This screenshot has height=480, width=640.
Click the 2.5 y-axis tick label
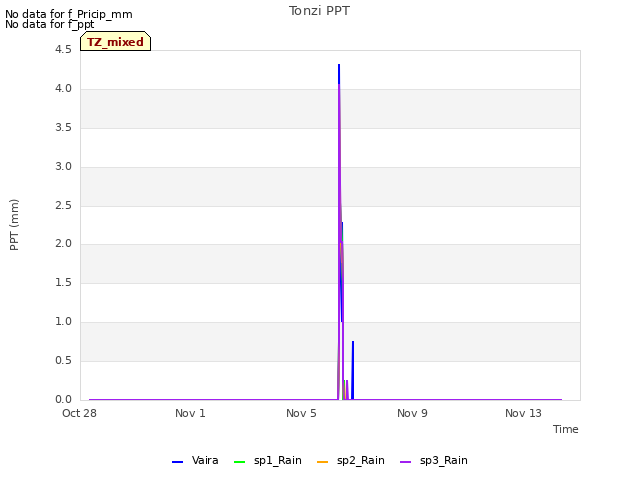63,205
